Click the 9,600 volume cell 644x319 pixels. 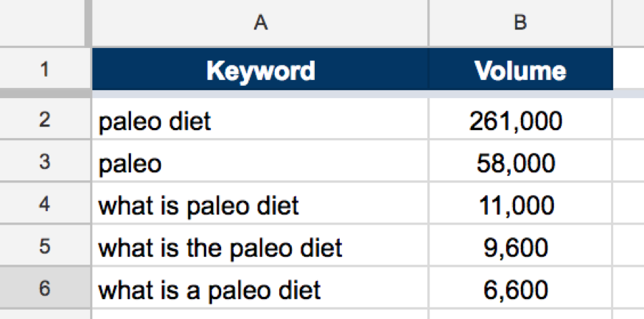(x=520, y=248)
